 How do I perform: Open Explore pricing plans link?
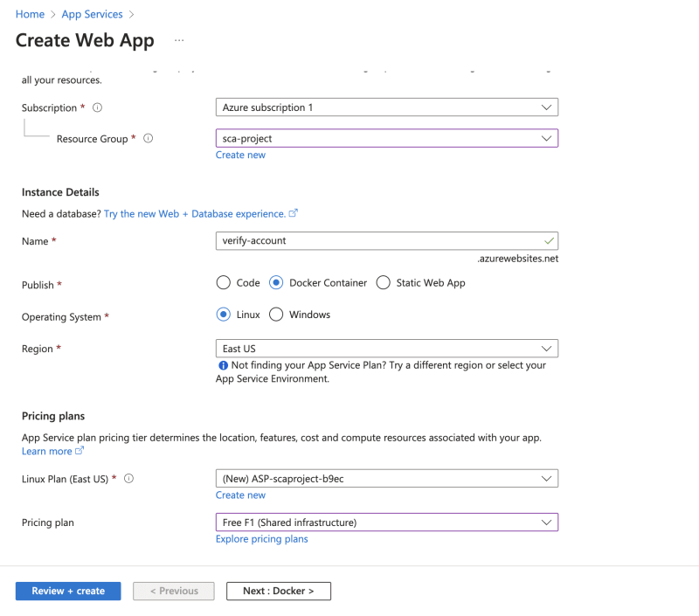261,539
